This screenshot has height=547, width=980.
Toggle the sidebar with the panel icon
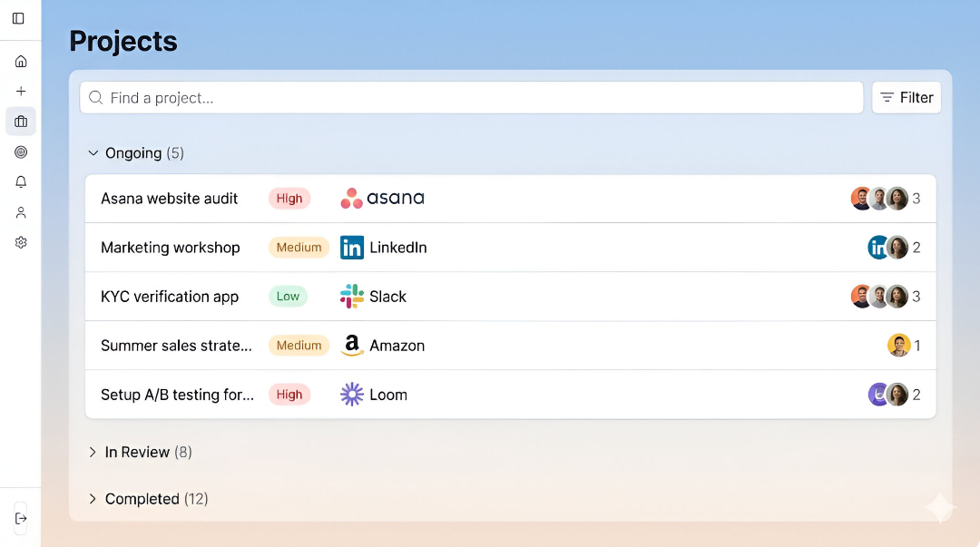[20, 18]
